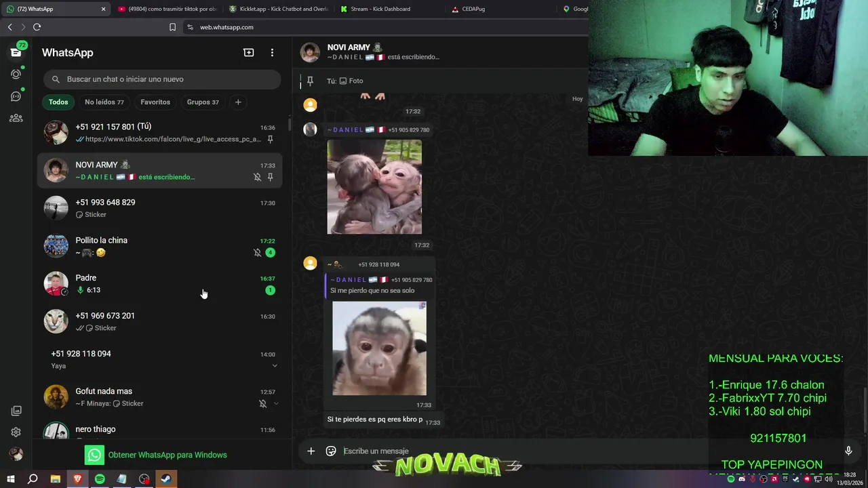Bookmark the page with bookmark icon
The height and width of the screenshot is (488, 868).
[172, 27]
